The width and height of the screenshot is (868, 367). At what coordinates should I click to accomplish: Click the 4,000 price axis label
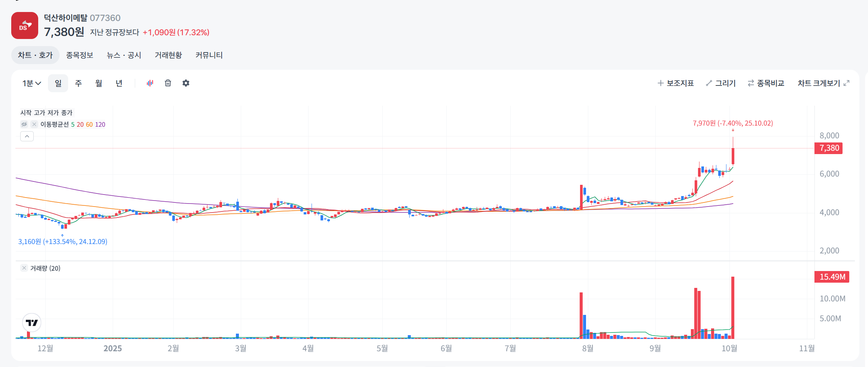coord(829,212)
